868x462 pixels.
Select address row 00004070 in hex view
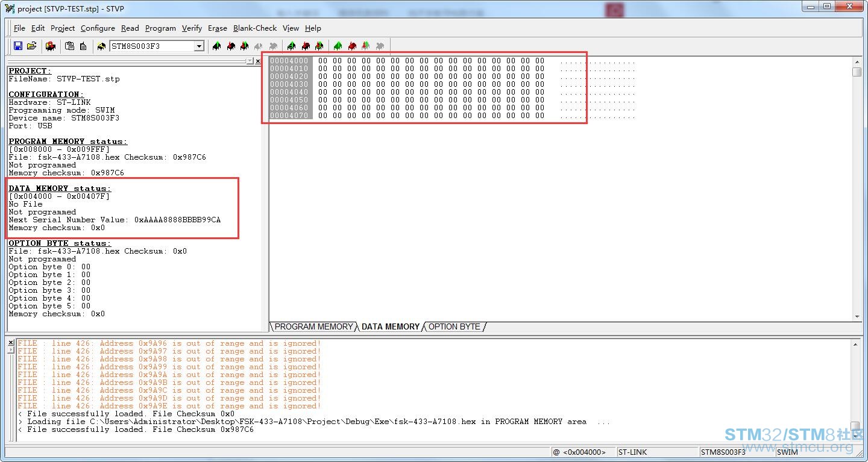(289, 116)
